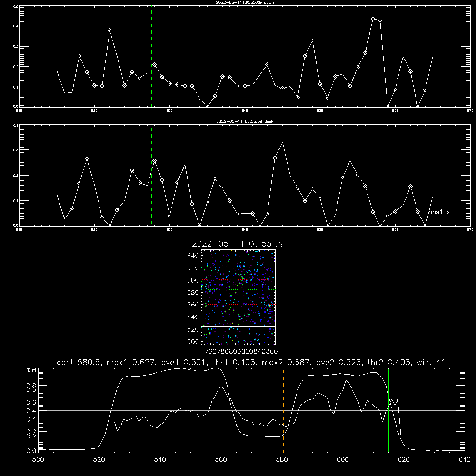Click the leftmost green vertical line in bottom plot
This screenshot has height=476, width=476.
click(x=115, y=410)
